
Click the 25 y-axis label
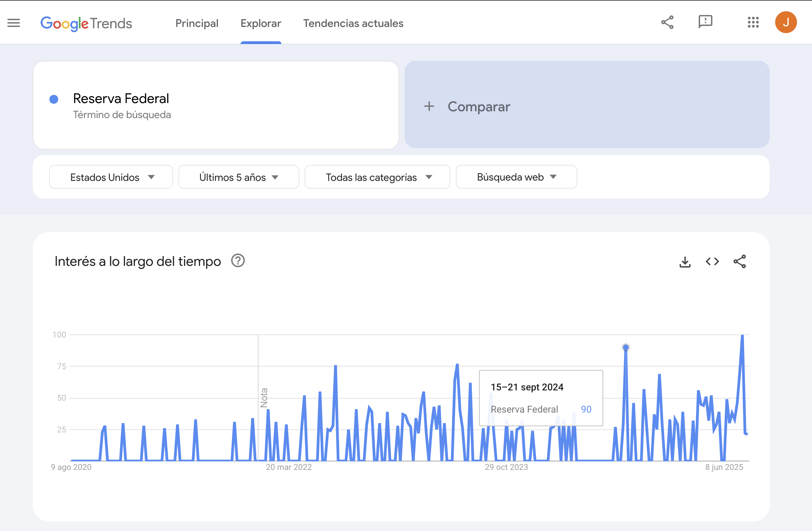coord(62,430)
